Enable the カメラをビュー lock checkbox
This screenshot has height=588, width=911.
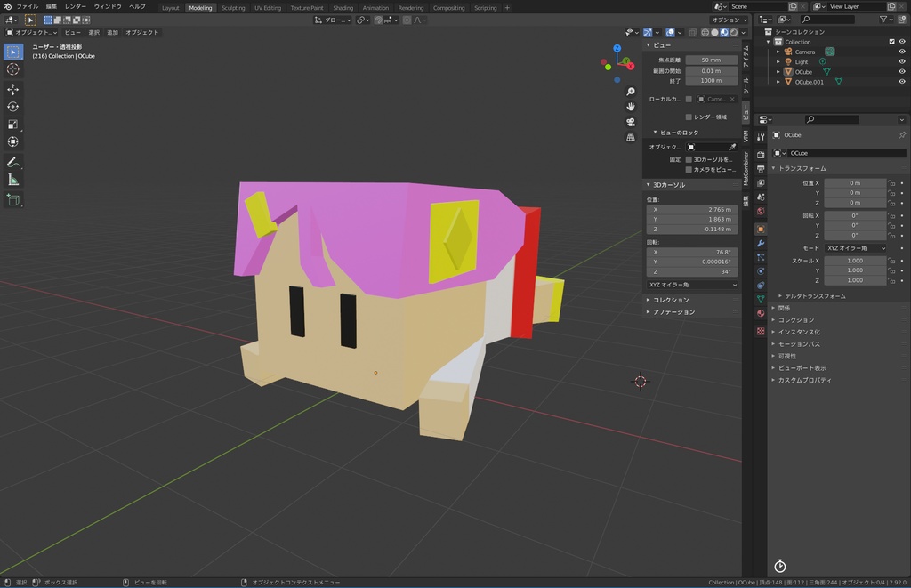click(689, 170)
